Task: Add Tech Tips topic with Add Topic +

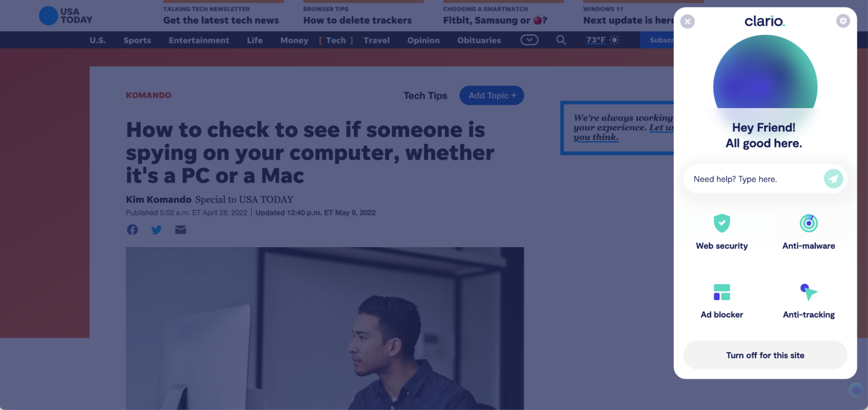Action: coord(492,96)
